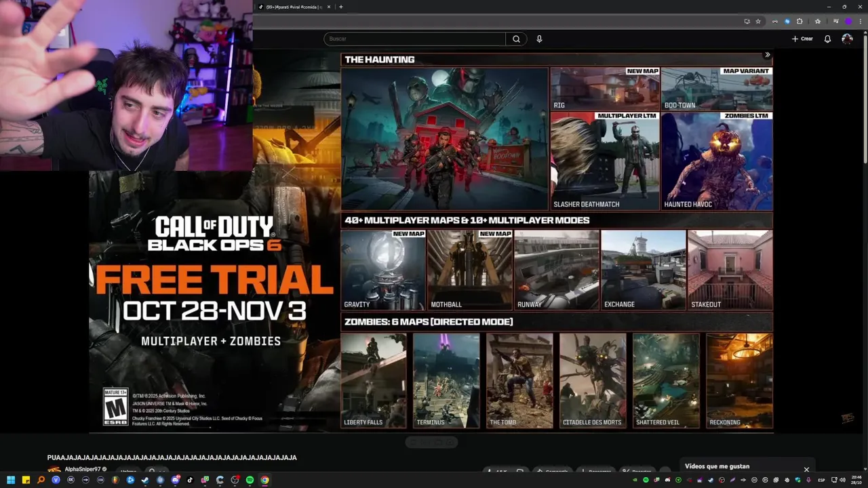Open the AlphaSniper97 channel name
This screenshot has height=488, width=868.
83,469
